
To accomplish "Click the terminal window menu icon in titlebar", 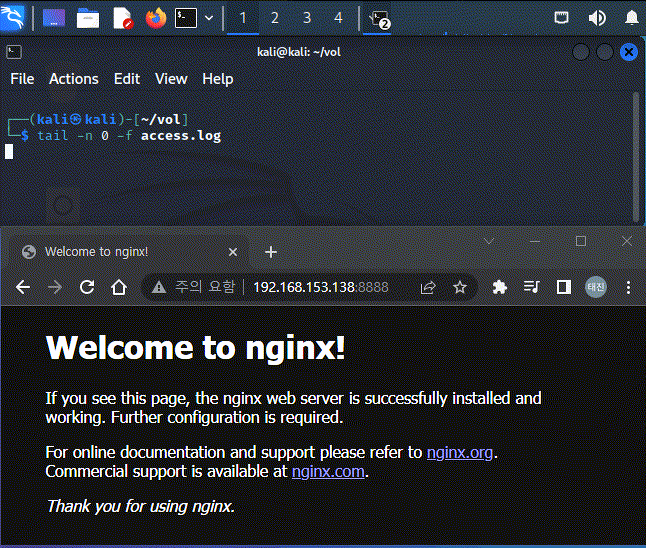I will (14, 52).
